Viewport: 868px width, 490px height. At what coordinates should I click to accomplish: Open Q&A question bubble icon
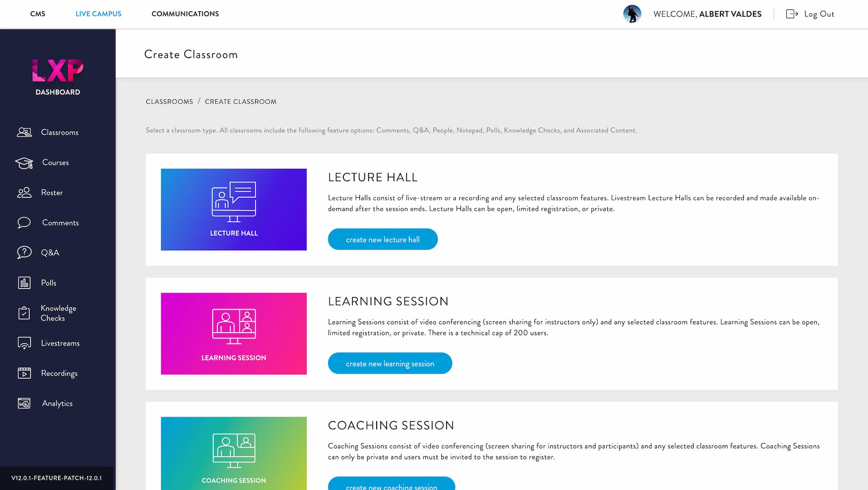point(24,252)
